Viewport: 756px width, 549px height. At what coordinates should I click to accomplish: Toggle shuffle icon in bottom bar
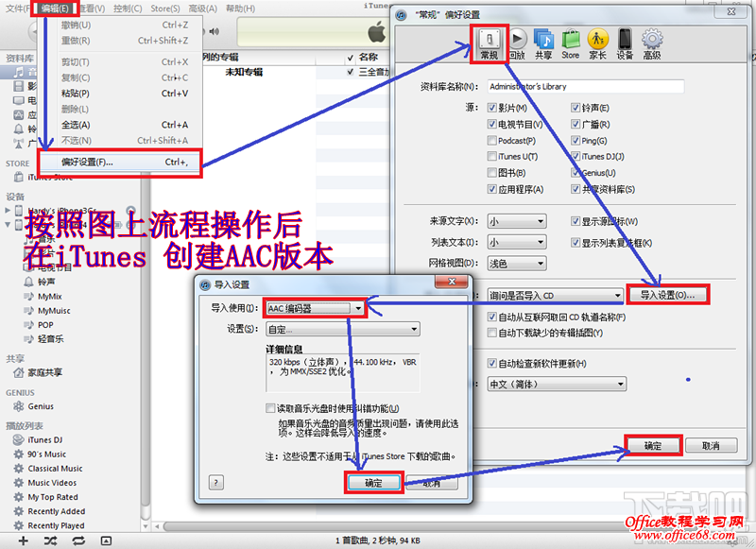coord(51,540)
